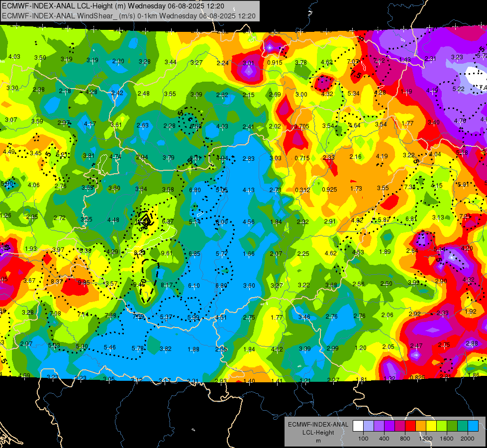
Task: Click the legend tick label '400'
Action: click(x=384, y=439)
